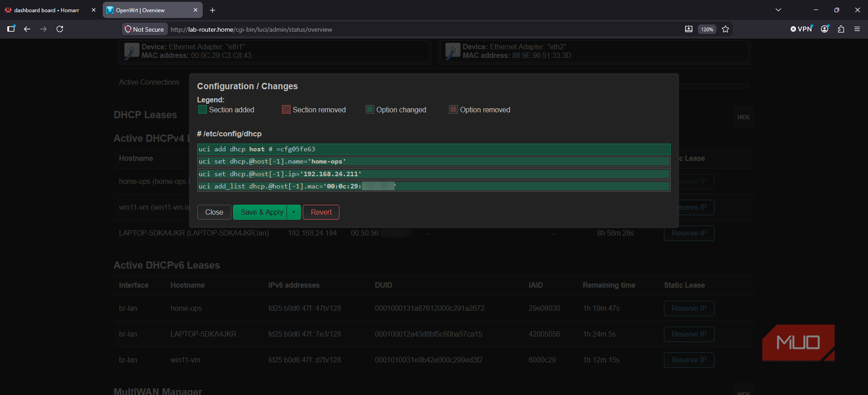
Task: Click the IPv6 address fd25:b0d6:47f::7e3/128
Action: click(x=305, y=334)
